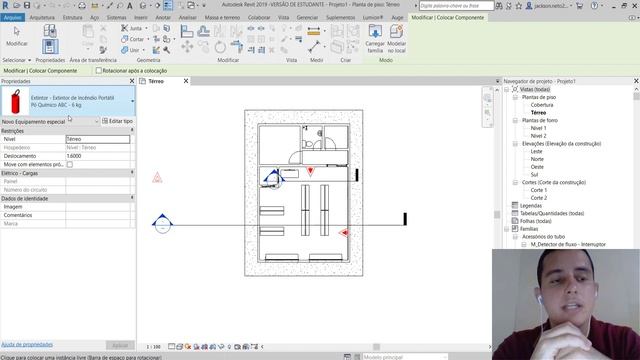Click the Save icon in quick access

tap(27, 5)
